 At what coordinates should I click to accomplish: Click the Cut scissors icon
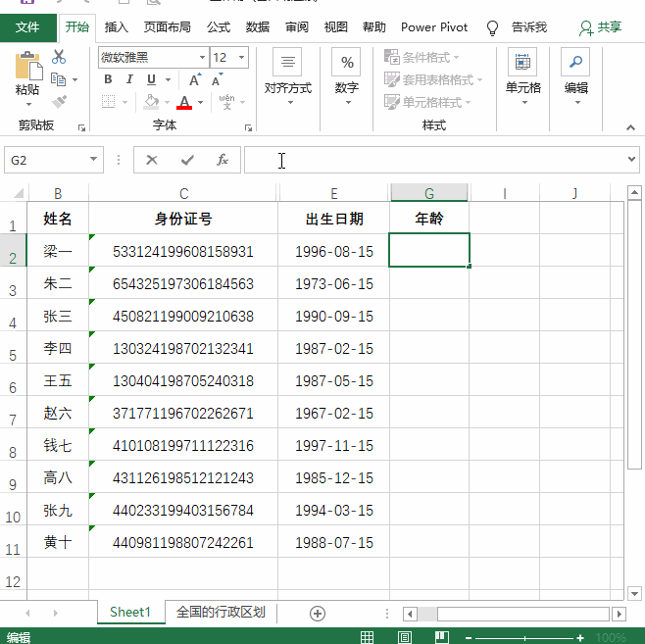pyautogui.click(x=59, y=57)
